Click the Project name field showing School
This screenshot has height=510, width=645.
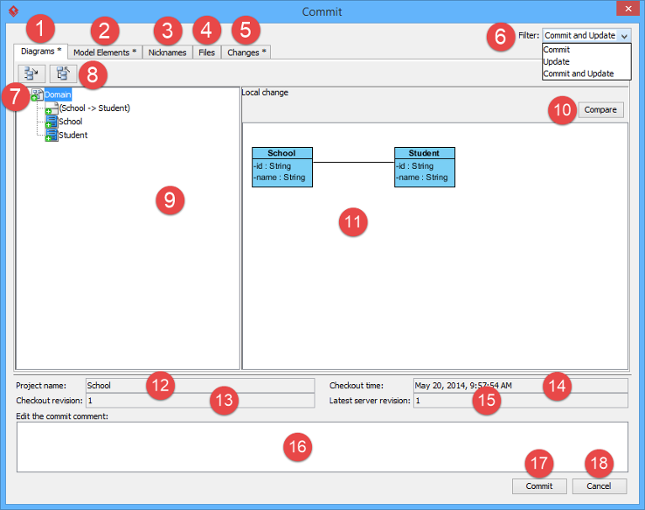point(200,385)
